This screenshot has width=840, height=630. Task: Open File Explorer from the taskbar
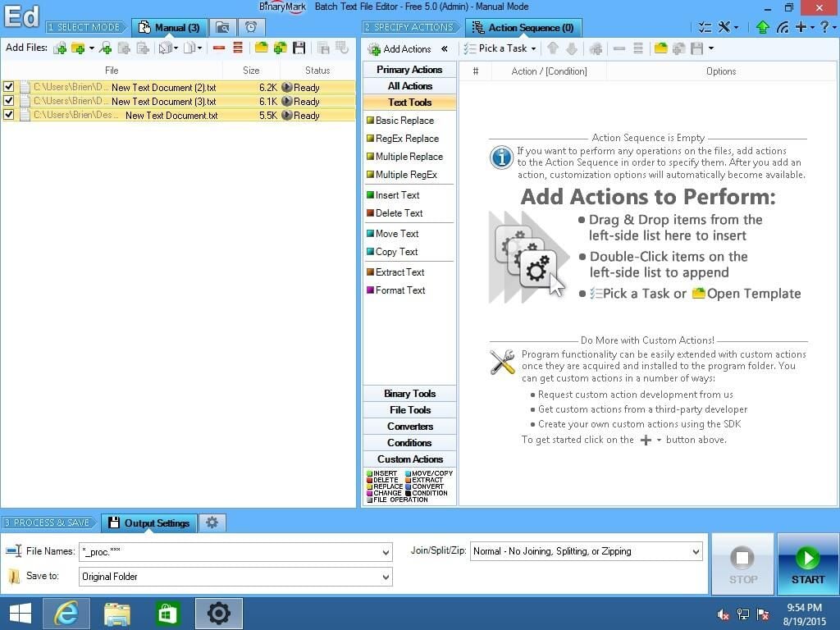pyautogui.click(x=116, y=614)
